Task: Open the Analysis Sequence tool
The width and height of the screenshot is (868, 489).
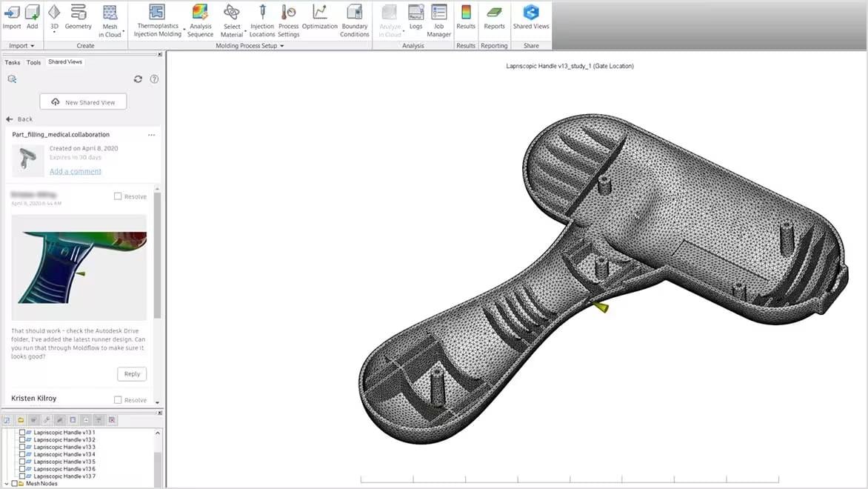Action: [200, 19]
